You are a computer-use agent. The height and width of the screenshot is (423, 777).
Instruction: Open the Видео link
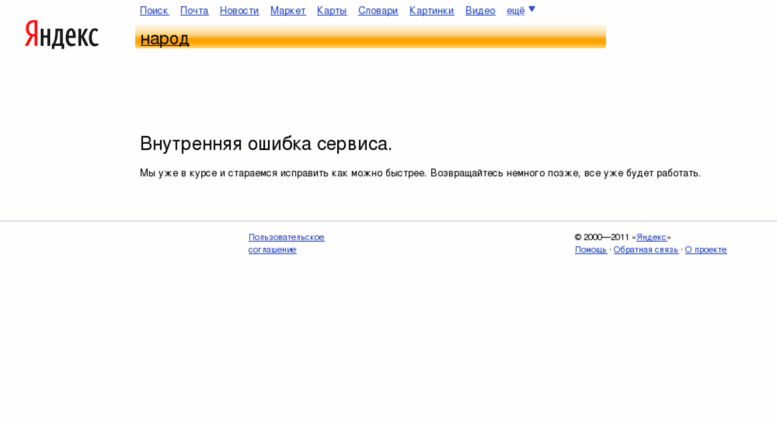480,11
